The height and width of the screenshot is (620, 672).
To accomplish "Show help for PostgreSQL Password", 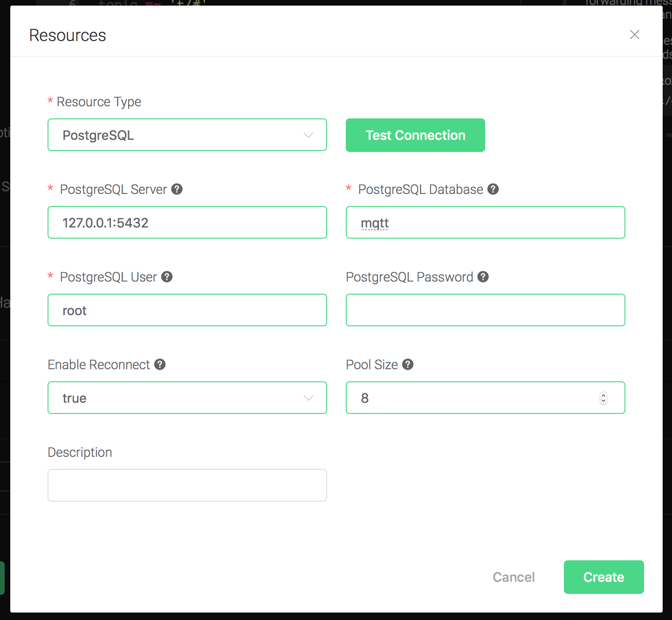I will pos(483,277).
